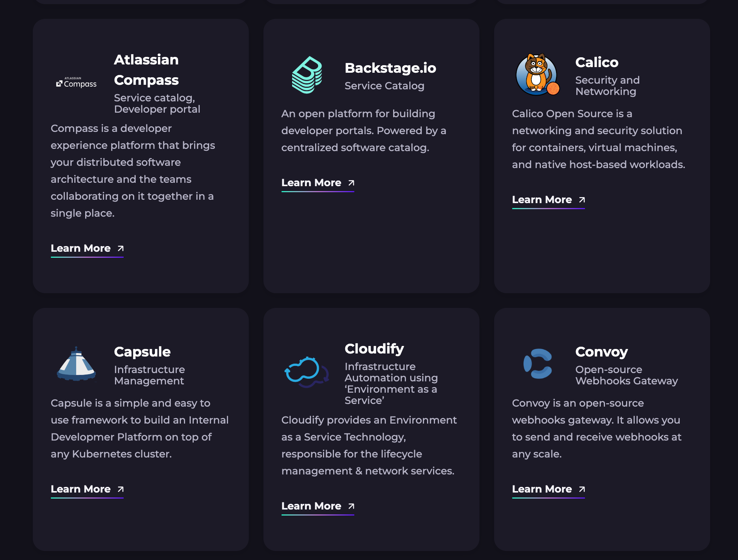The height and width of the screenshot is (560, 738).
Task: Open Learn More for Capsule
Action: 87,490
